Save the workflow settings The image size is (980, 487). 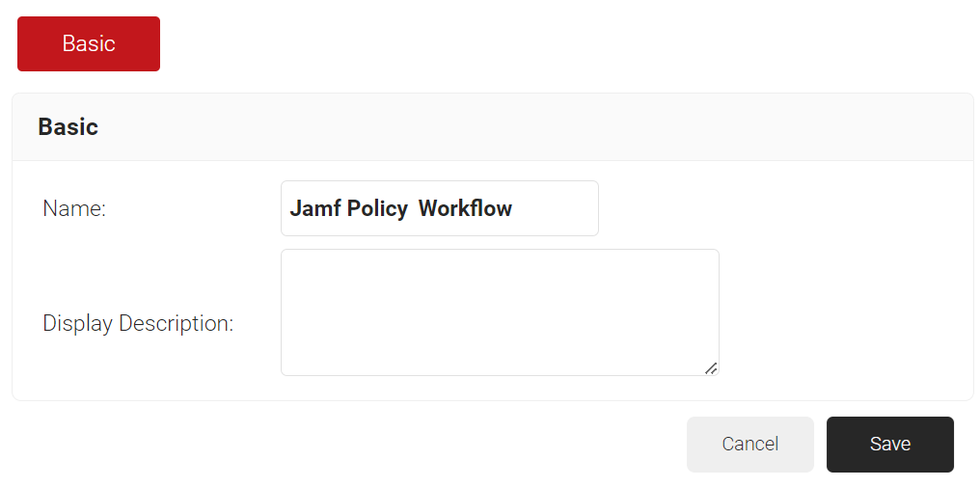coord(889,444)
